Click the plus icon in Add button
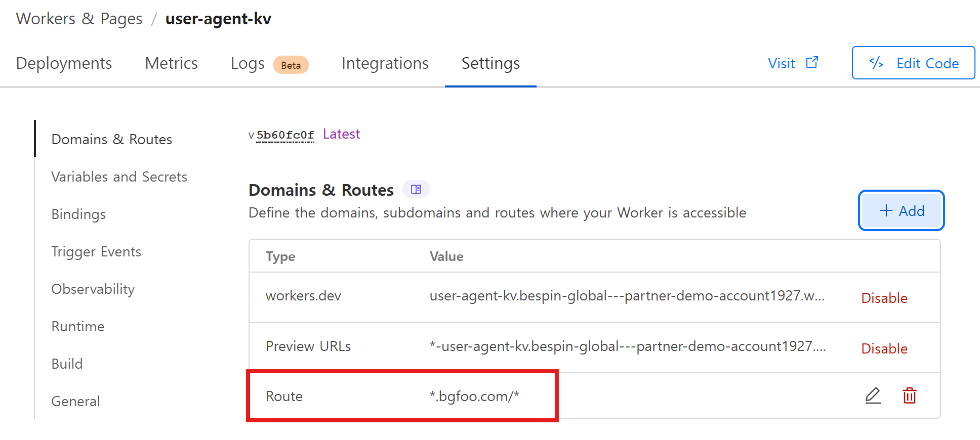This screenshot has height=440, width=980. point(886,211)
